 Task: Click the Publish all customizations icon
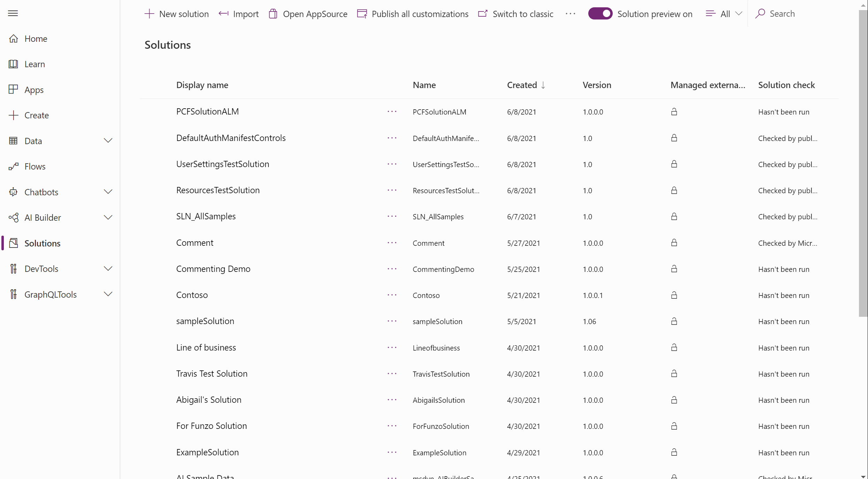(x=362, y=14)
